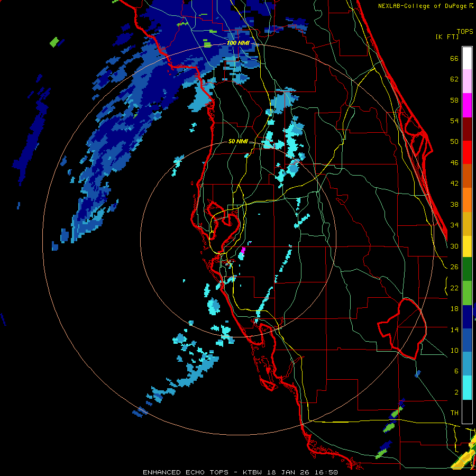476x476 pixels.
Task: Click the 66 value on the legend
Action: pyautogui.click(x=454, y=58)
